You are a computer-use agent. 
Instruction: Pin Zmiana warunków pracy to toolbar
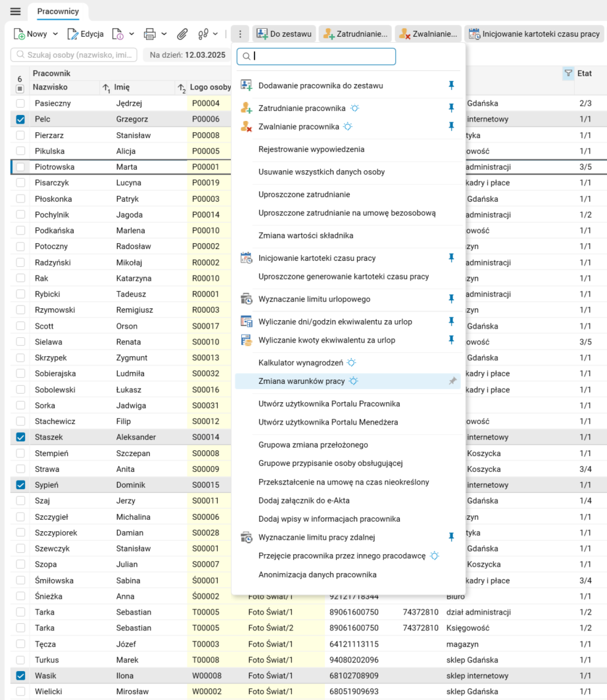click(452, 381)
